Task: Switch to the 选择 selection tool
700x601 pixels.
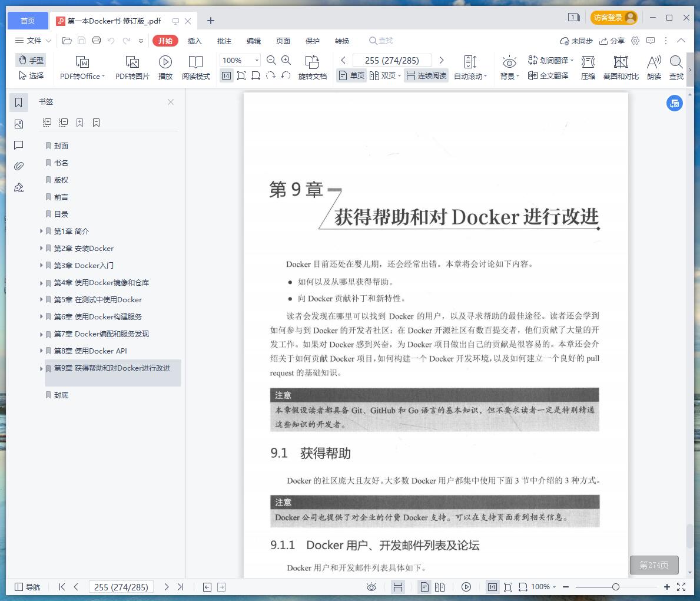Action: pos(31,75)
